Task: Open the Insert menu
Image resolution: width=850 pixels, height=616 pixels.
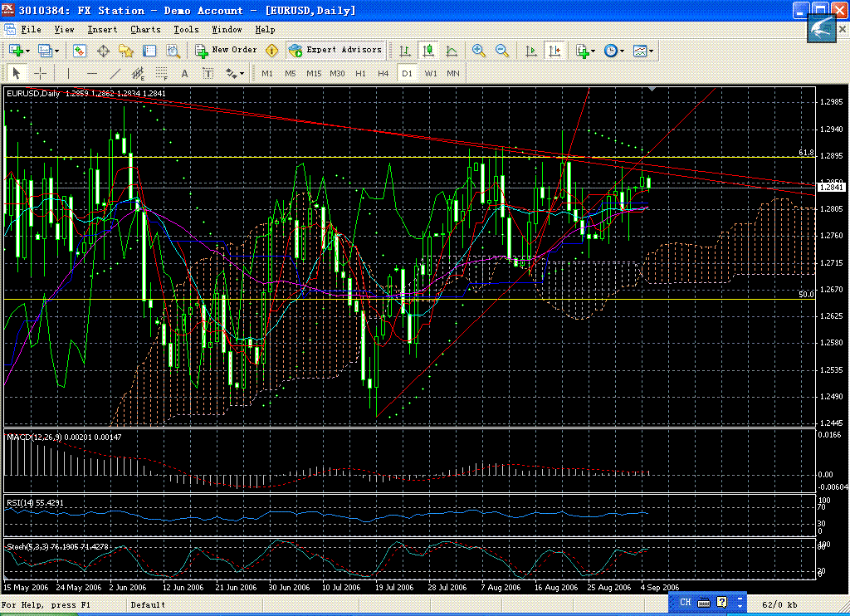Action: point(102,30)
